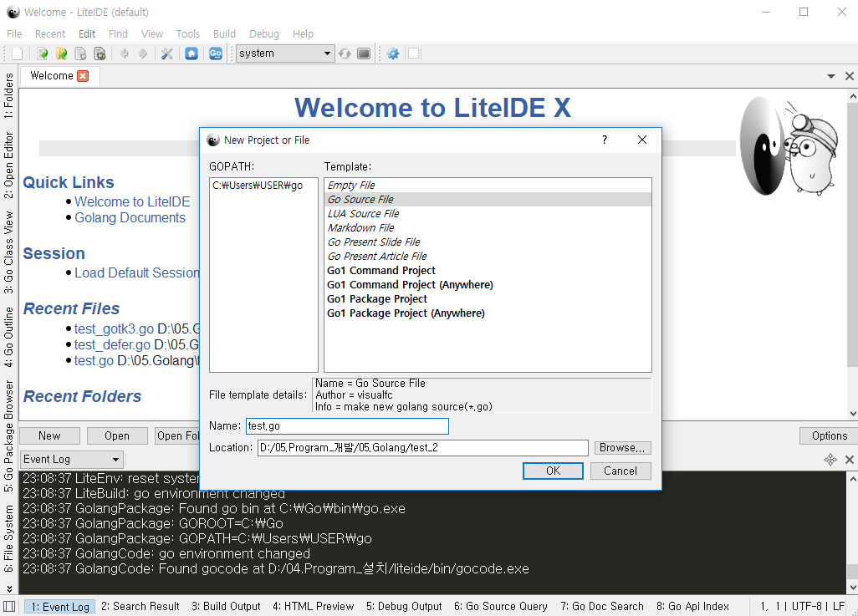Image resolution: width=858 pixels, height=616 pixels.
Task: Open the 3: Go Class View side tab
Action: coord(8,252)
